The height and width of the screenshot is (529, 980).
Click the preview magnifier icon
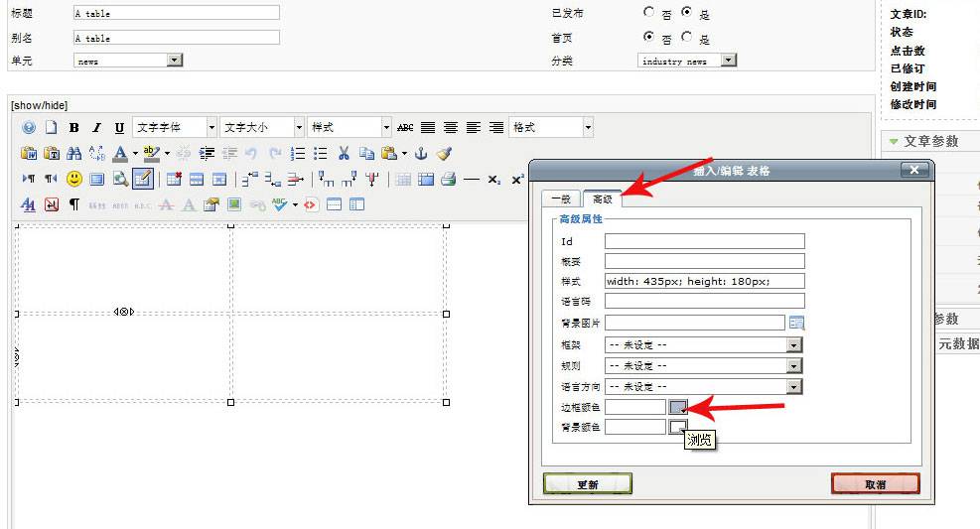click(x=120, y=180)
